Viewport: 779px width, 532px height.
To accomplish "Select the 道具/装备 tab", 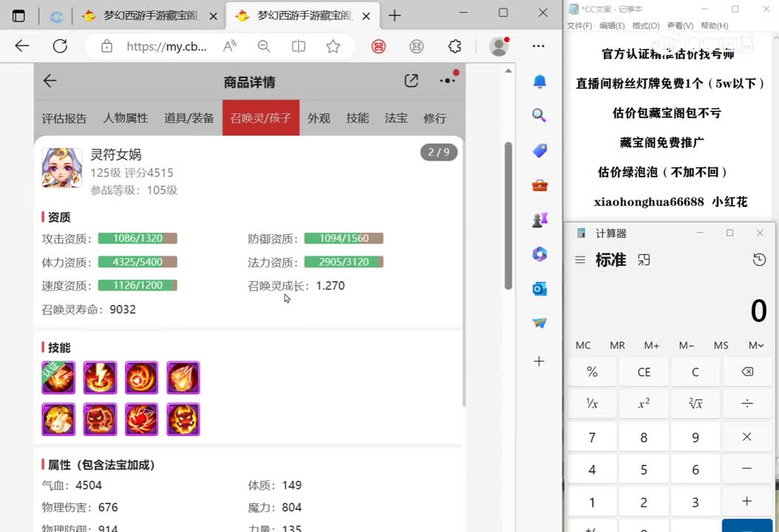I will pos(188,118).
